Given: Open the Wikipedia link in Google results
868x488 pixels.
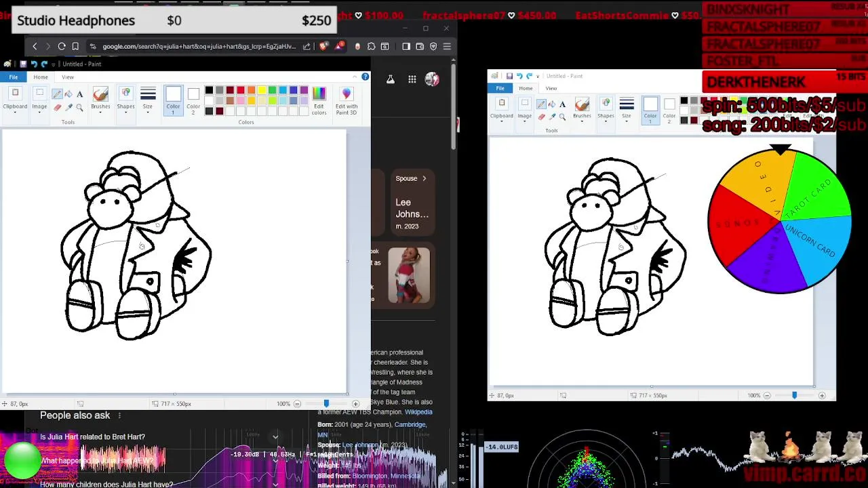Looking at the screenshot, I should pos(418,412).
